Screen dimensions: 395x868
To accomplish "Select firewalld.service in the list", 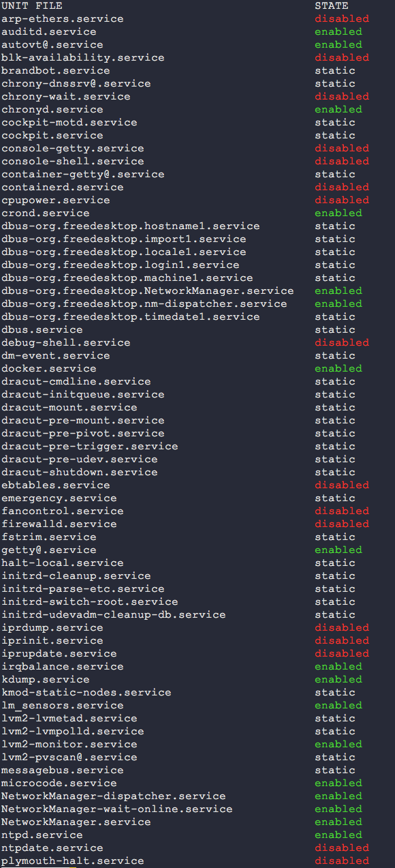I will (59, 524).
